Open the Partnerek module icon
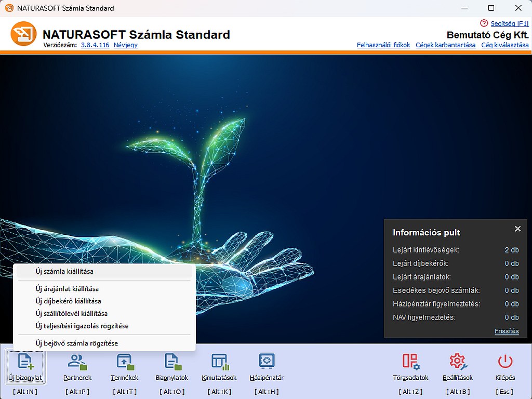 click(77, 361)
